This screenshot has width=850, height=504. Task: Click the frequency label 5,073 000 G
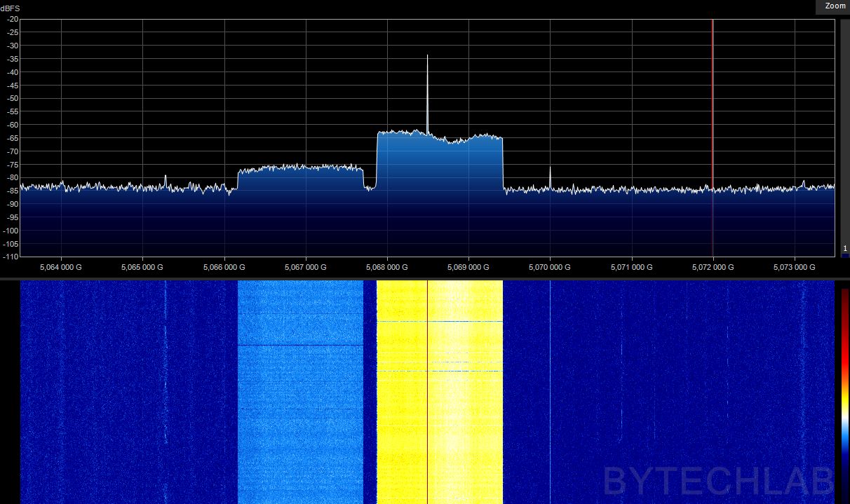[795, 267]
